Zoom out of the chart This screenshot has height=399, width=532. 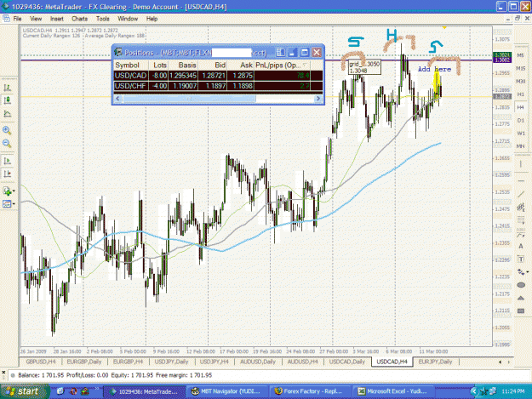point(7,144)
